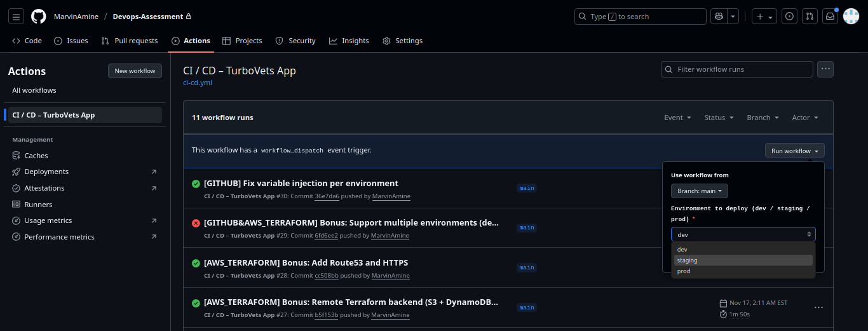Open the issues icon in top bar
868x331 pixels.
pos(789,17)
